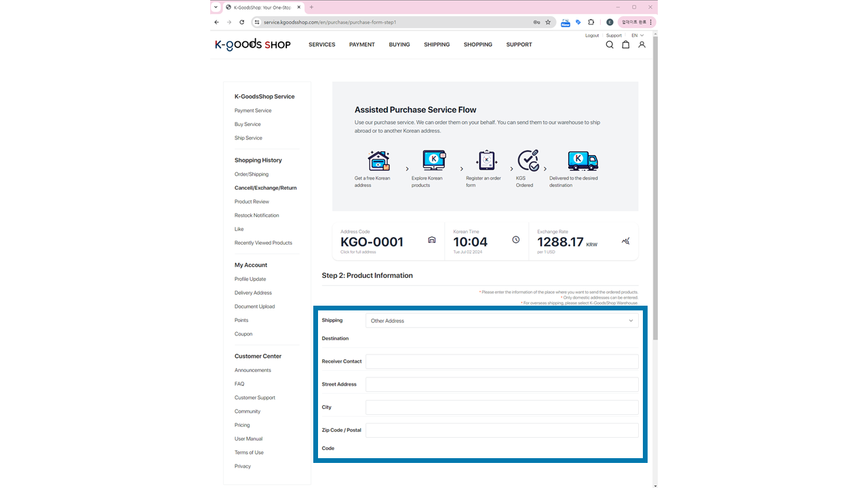Screen dimensions: 868x488
Task: Open the shopping bag cart icon
Action: pos(625,45)
